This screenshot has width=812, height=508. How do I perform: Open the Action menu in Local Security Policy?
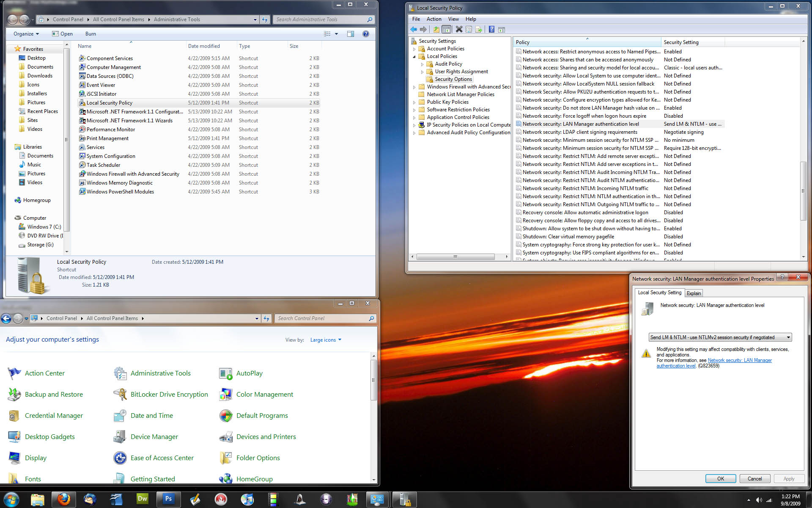tap(433, 19)
